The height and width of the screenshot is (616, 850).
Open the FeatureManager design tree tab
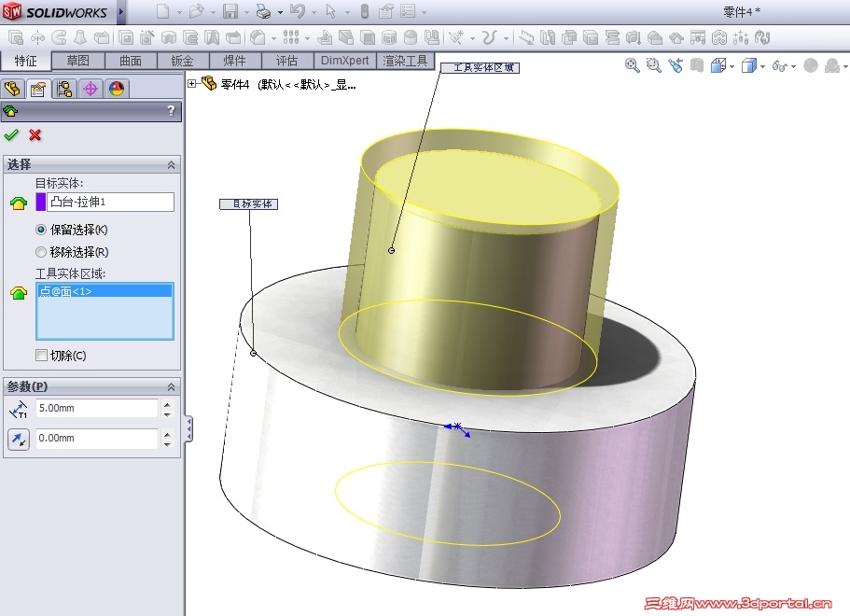[x=12, y=89]
